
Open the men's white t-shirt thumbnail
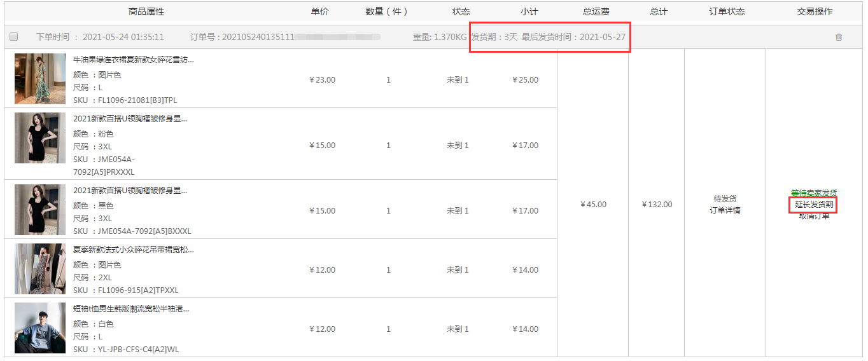[40, 328]
